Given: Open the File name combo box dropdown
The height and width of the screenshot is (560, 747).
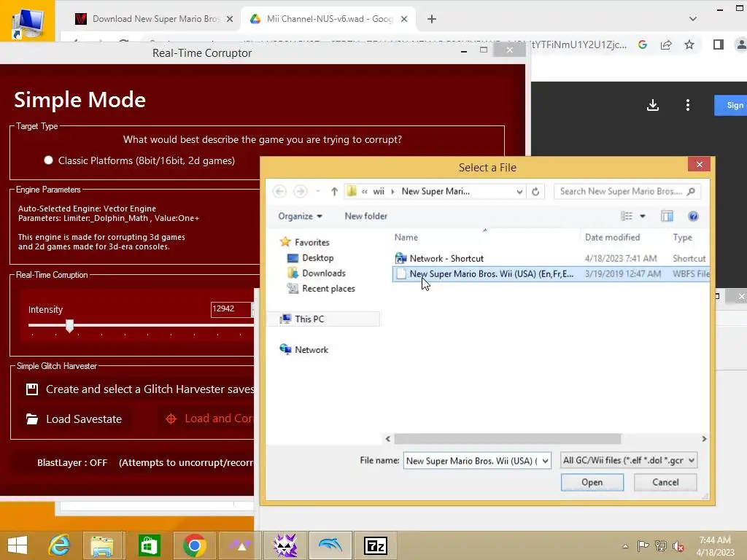Looking at the screenshot, I should [545, 461].
